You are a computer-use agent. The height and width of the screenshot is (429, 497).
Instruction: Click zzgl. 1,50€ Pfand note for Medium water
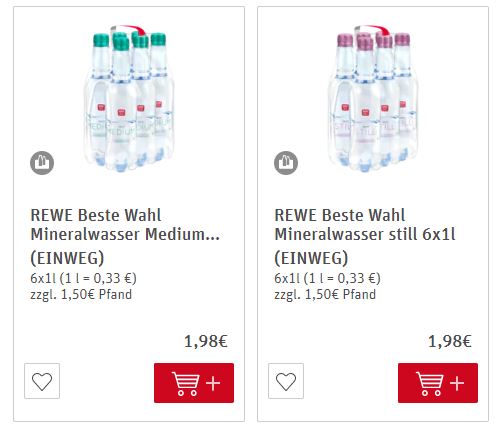81,294
